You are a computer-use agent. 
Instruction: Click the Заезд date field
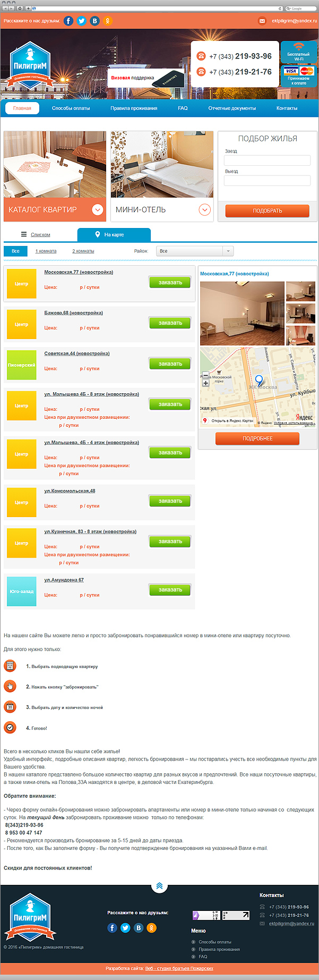tap(267, 160)
